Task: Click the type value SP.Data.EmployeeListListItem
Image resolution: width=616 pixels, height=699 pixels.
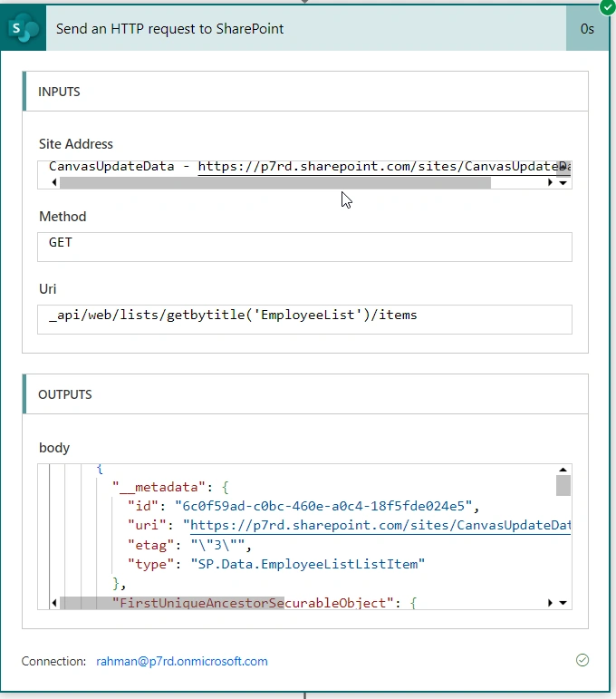Action: [308, 565]
